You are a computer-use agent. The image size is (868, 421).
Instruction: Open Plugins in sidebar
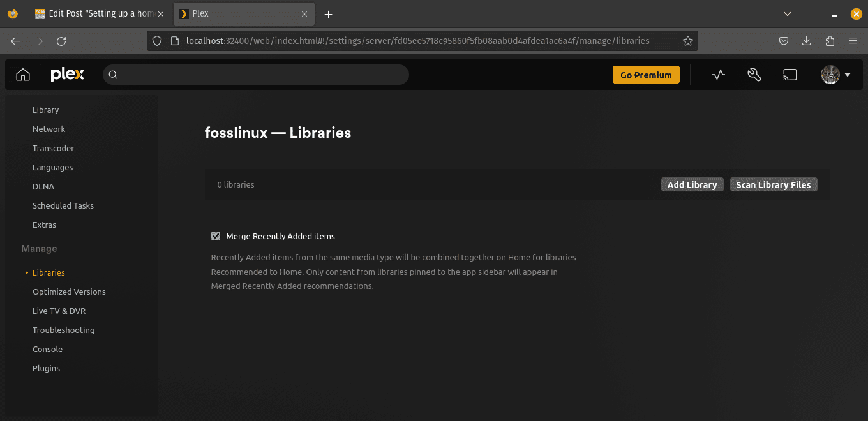(46, 368)
